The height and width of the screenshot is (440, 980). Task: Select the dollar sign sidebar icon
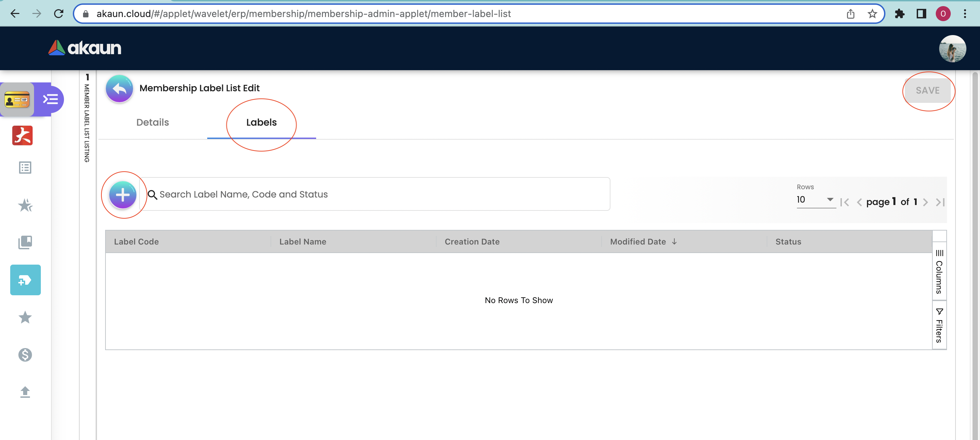pyautogui.click(x=25, y=355)
